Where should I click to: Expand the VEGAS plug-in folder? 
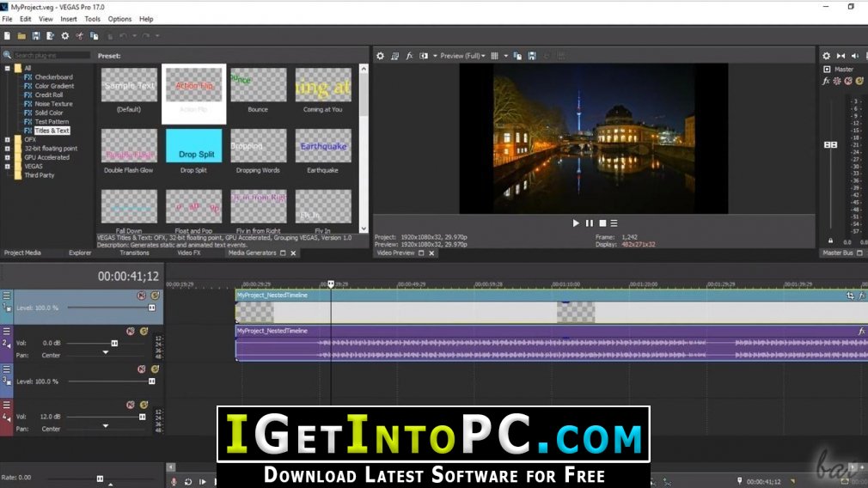click(x=7, y=166)
